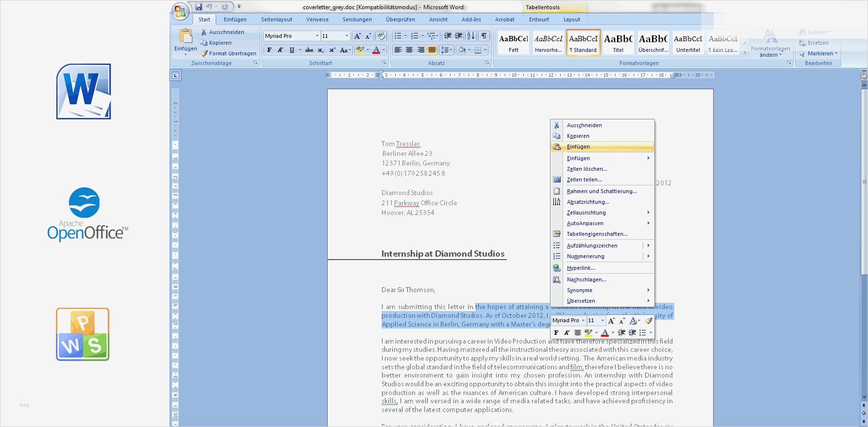This screenshot has height=427, width=868.
Task: Apply subscript formatting in ribbon
Action: pyautogui.click(x=321, y=50)
